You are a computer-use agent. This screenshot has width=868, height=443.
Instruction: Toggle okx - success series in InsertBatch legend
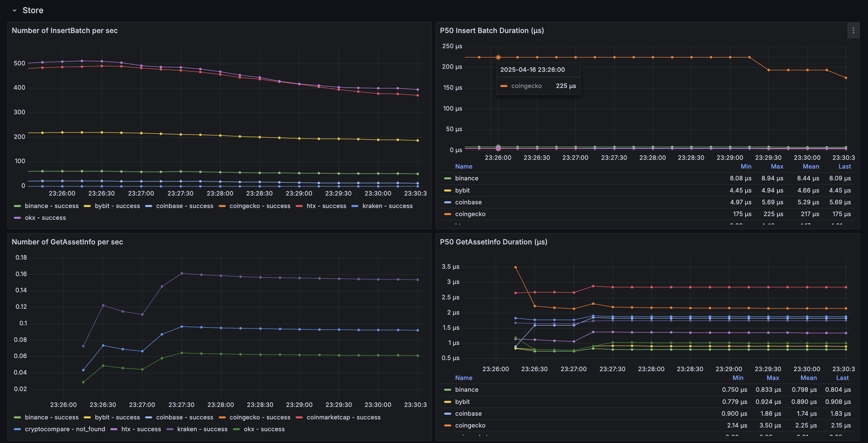(45, 218)
